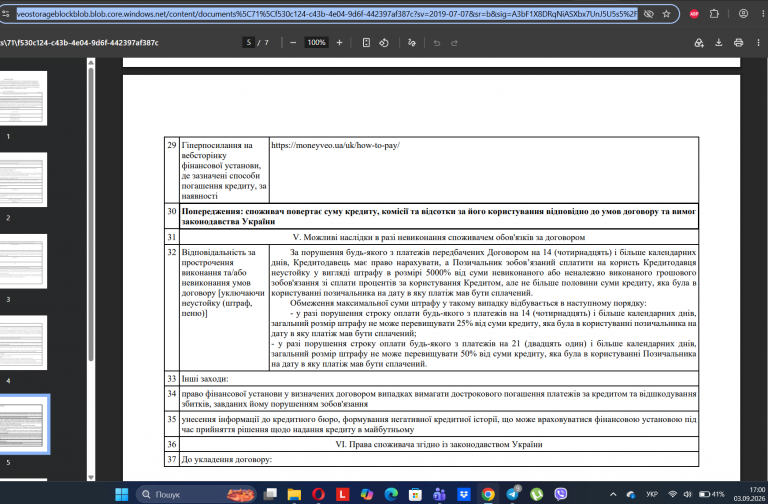Open Task View on the taskbar
The width and height of the screenshot is (768, 504).
coord(270,494)
